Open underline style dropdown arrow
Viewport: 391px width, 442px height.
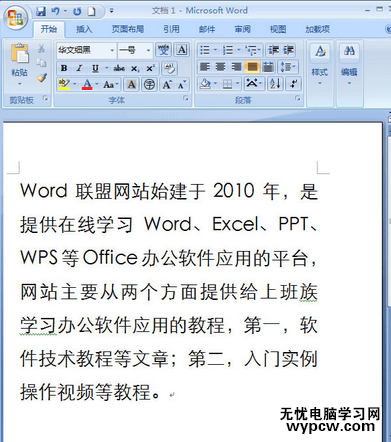click(x=107, y=68)
